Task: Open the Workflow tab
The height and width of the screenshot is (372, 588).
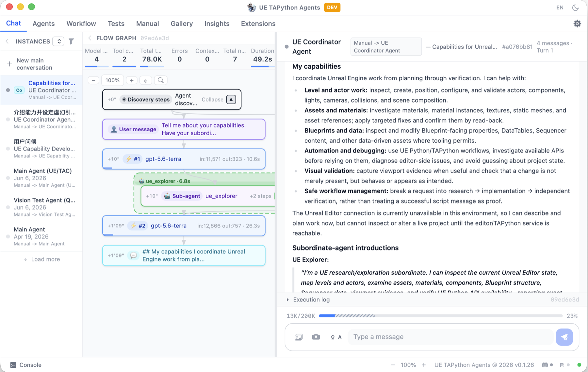Action: pos(81,24)
